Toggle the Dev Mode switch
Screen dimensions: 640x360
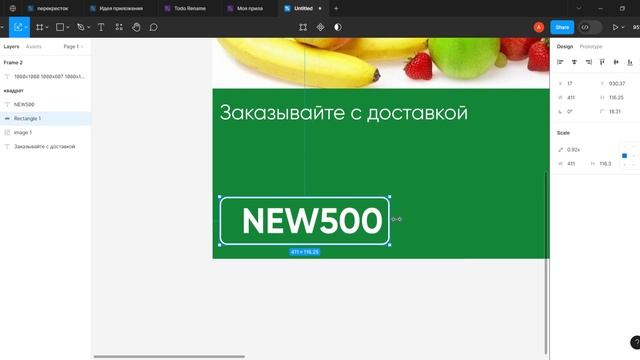click(590, 27)
